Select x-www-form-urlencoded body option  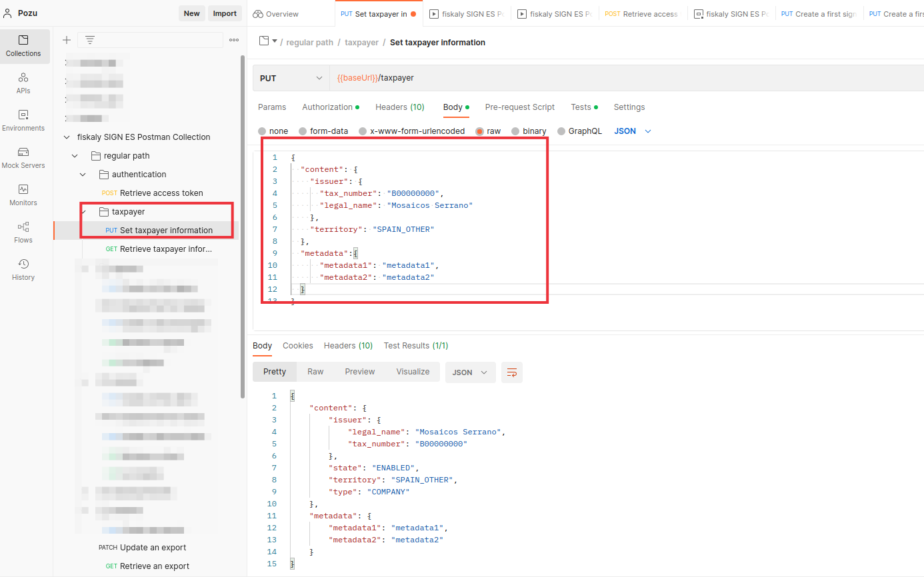pos(363,131)
